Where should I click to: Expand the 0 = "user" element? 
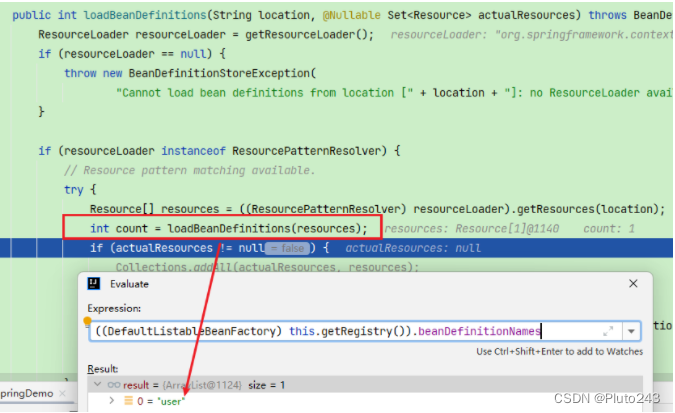(111, 401)
